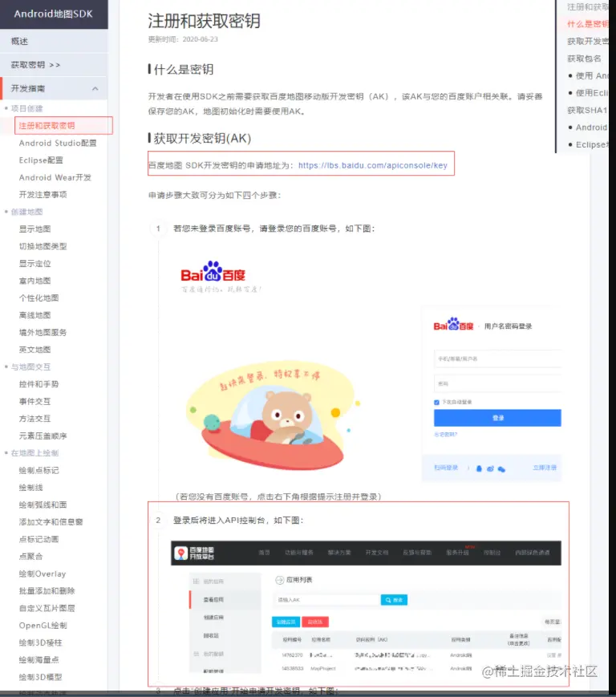Open 自定义瓦片图层 page

[x=47, y=608]
